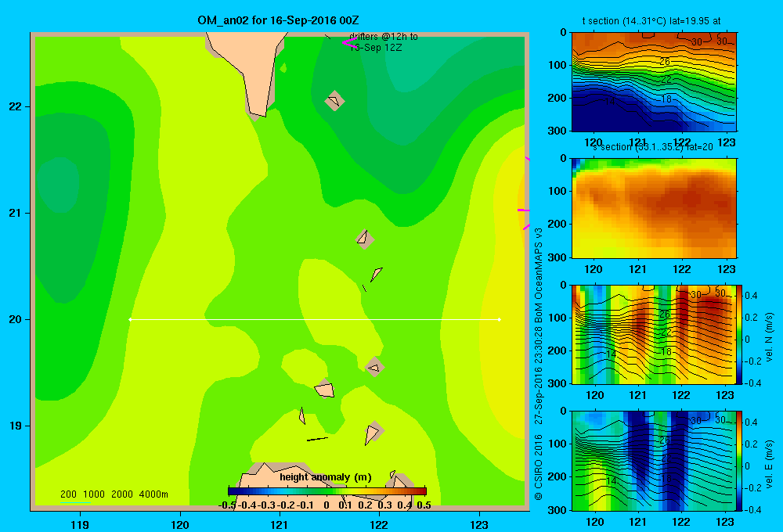The width and height of the screenshot is (783, 532).
Task: Click the map title OM_an02 for 16-Sep-2016 00Z
Action: pos(278,20)
